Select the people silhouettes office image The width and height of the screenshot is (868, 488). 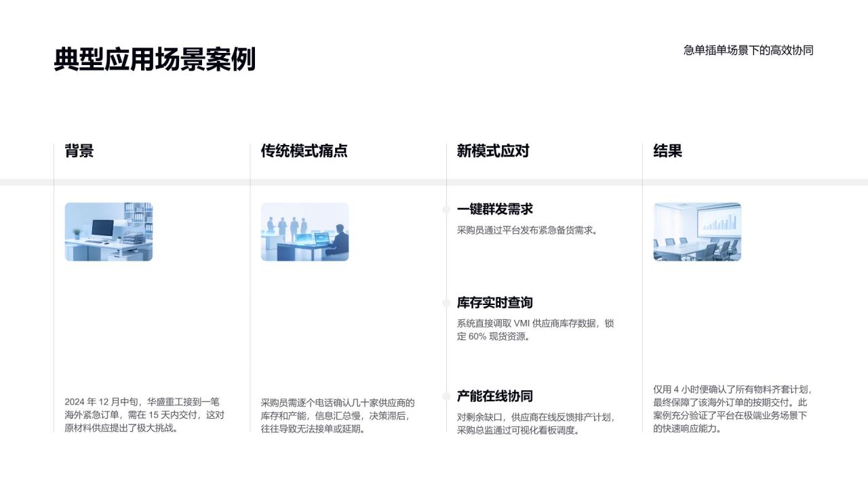pos(304,232)
